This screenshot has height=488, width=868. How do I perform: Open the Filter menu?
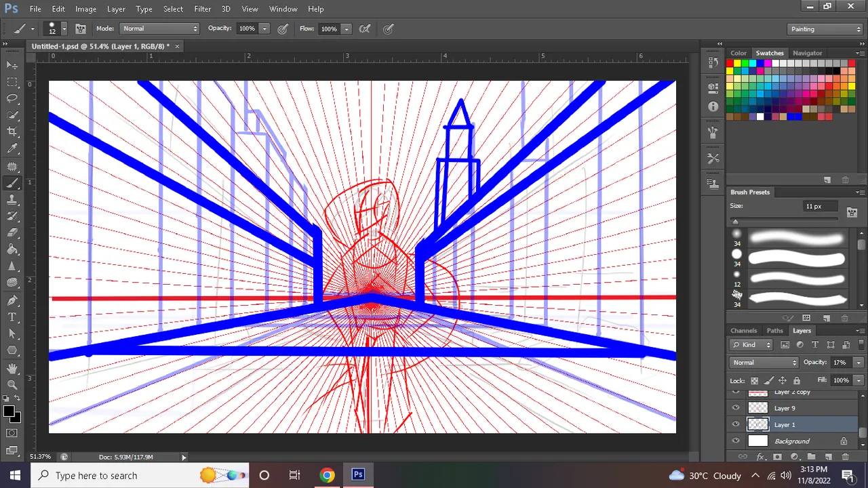tap(202, 9)
